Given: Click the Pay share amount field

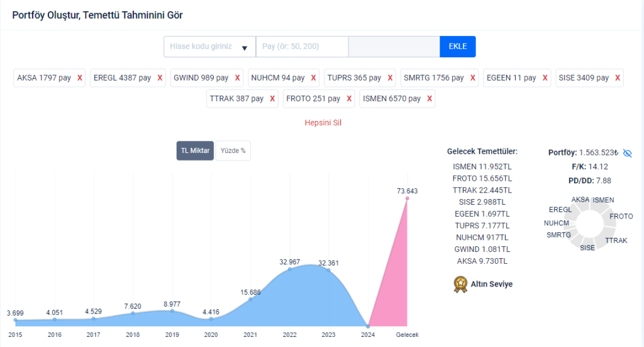Looking at the screenshot, I should click(302, 47).
